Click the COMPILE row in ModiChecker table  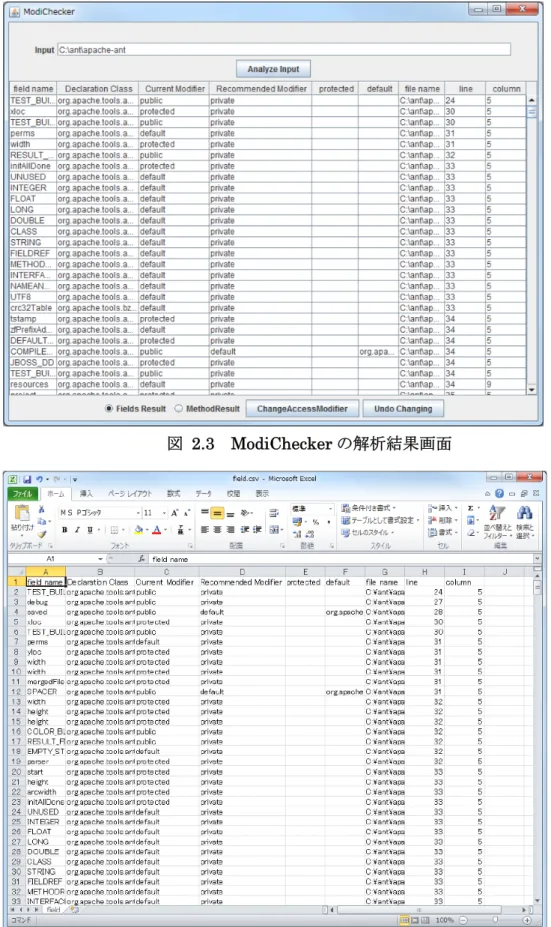click(267, 351)
